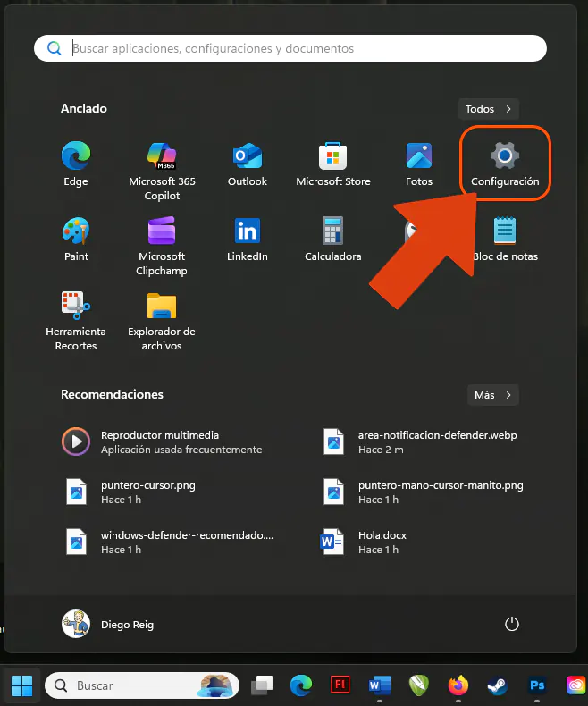
Task: Open the pinned Edge browser
Action: [x=76, y=164]
